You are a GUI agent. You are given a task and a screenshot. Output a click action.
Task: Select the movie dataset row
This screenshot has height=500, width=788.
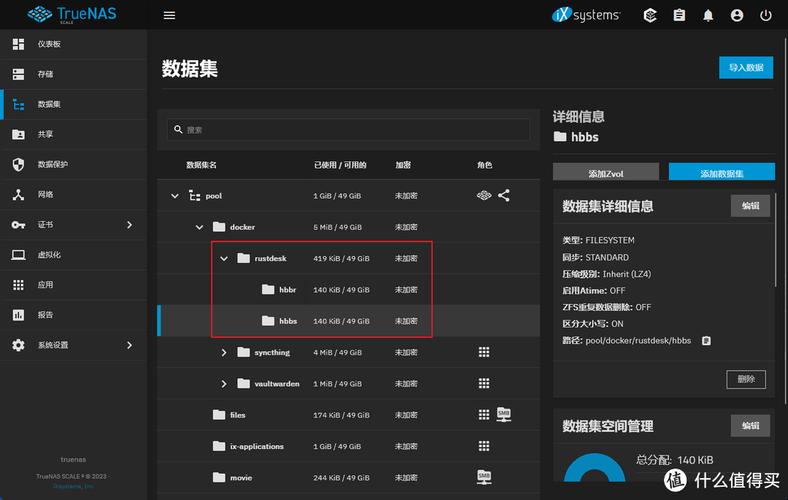pos(349,477)
